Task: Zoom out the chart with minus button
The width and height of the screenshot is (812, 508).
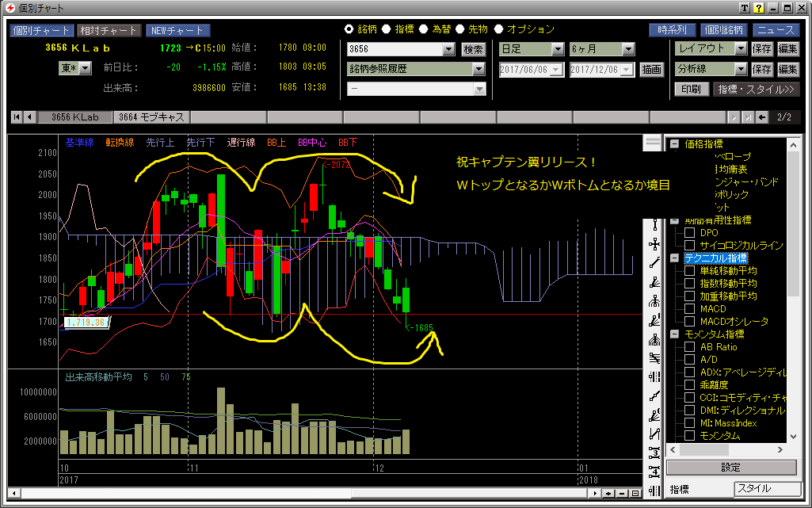Action: (622, 494)
